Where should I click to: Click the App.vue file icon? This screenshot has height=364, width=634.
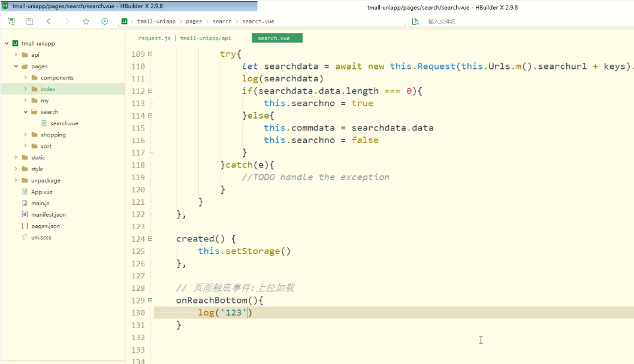point(25,192)
